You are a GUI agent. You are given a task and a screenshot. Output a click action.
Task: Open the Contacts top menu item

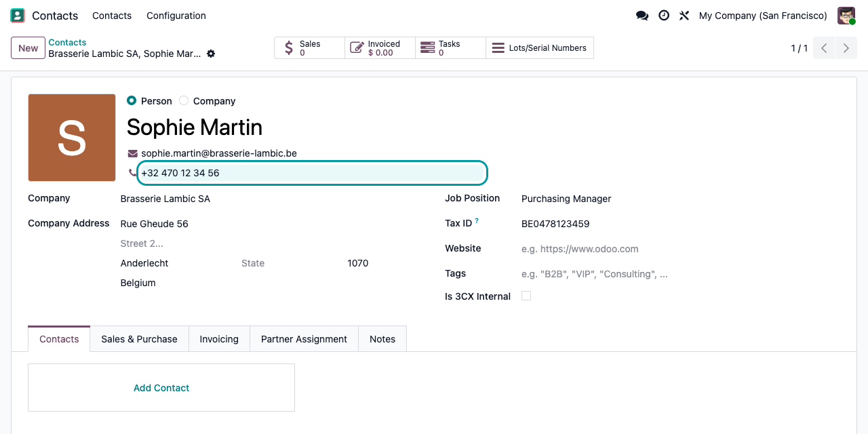tap(112, 16)
